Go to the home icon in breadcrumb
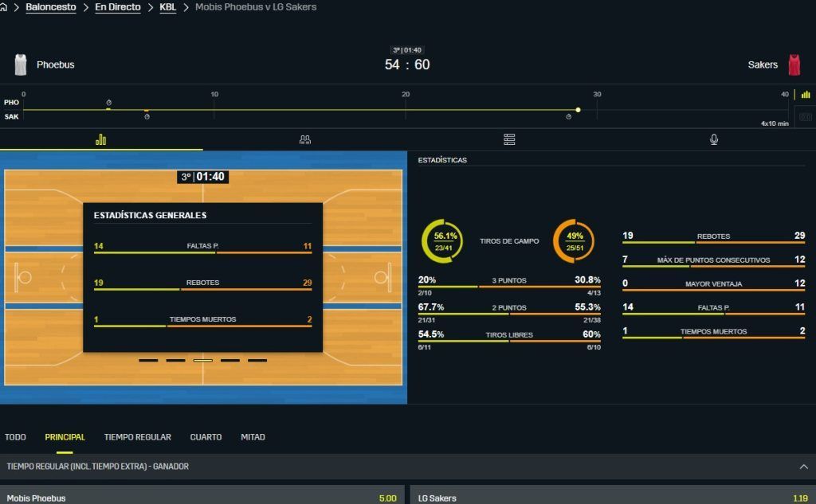This screenshot has width=816, height=504. (x=3, y=7)
